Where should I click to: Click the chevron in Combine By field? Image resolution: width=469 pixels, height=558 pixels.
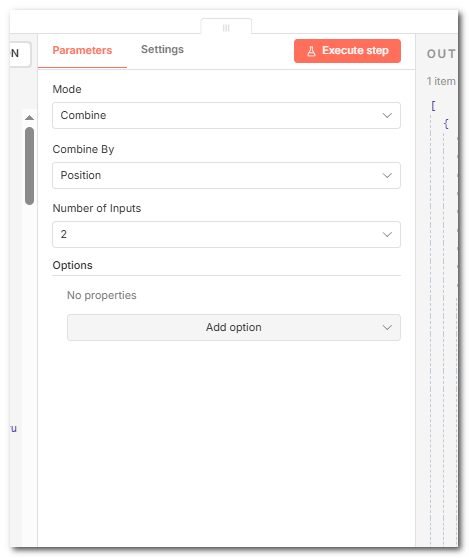click(x=387, y=175)
